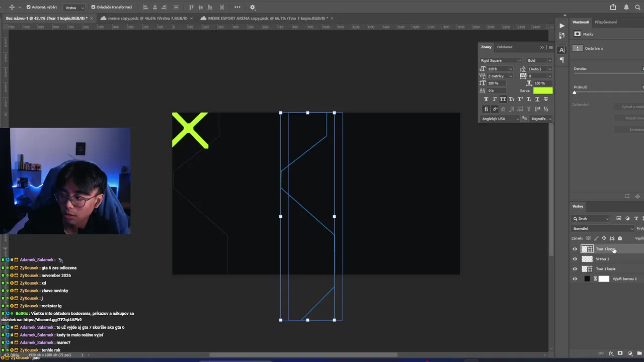Image resolution: width=644 pixels, height=362 pixels.
Task: Open the Bold font style dropdown
Action: 539,60
